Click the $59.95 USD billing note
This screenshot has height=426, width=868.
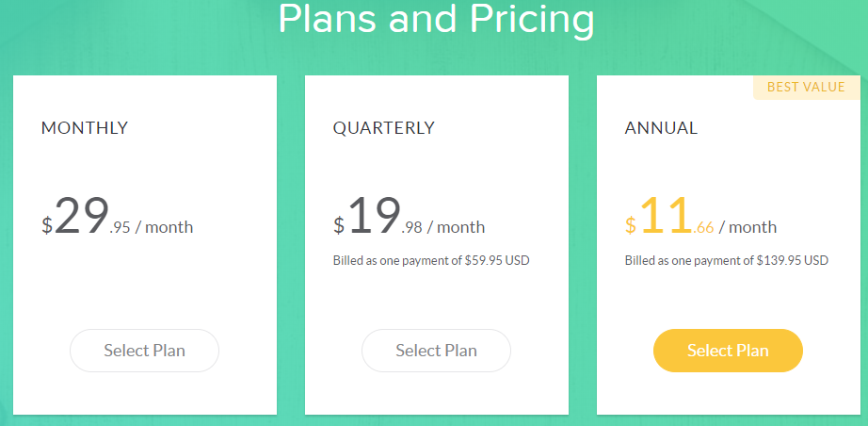(x=431, y=260)
